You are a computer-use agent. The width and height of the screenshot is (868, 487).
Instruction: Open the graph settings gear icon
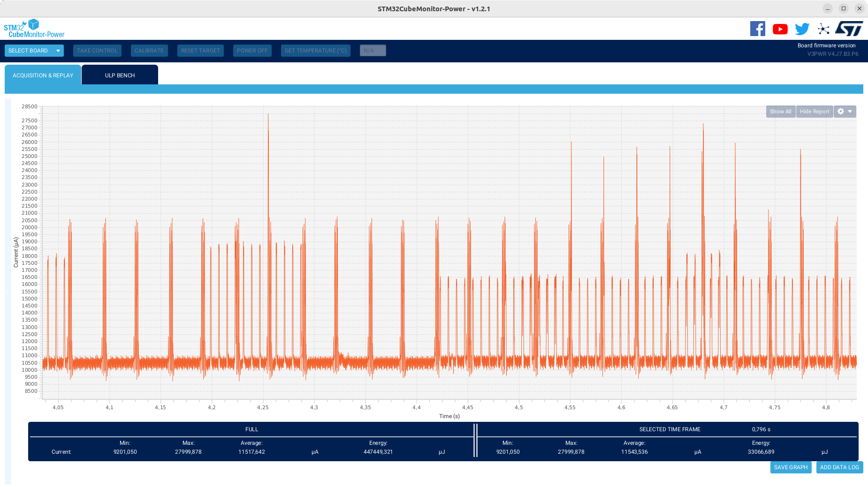pyautogui.click(x=841, y=112)
